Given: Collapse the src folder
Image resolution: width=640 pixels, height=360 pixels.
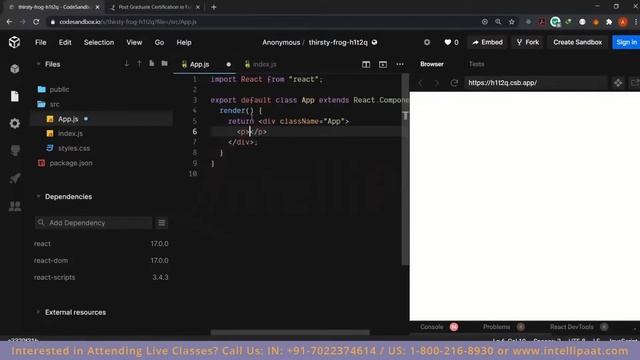Looking at the screenshot, I should click(x=54, y=104).
